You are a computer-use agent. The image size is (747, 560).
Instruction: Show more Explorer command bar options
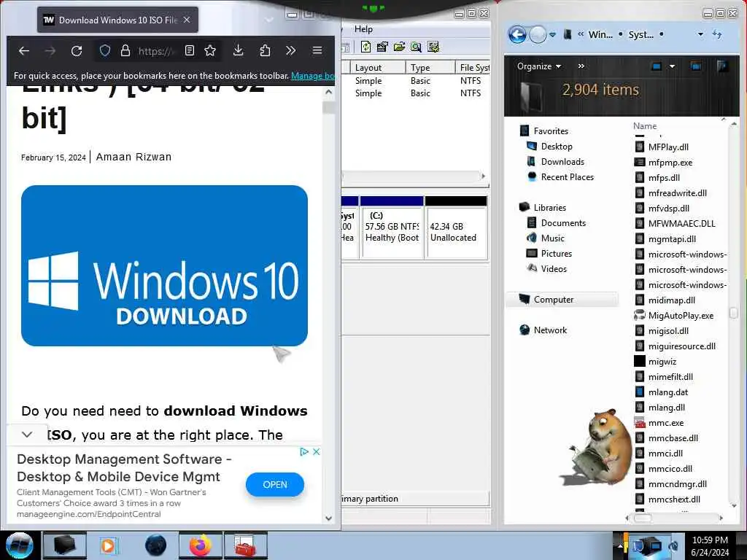coord(581,66)
